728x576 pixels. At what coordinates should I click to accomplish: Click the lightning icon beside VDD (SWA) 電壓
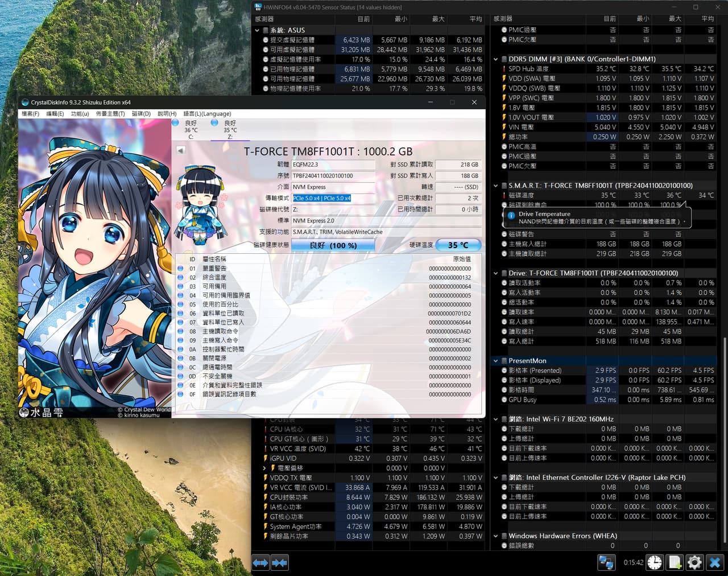coord(503,79)
